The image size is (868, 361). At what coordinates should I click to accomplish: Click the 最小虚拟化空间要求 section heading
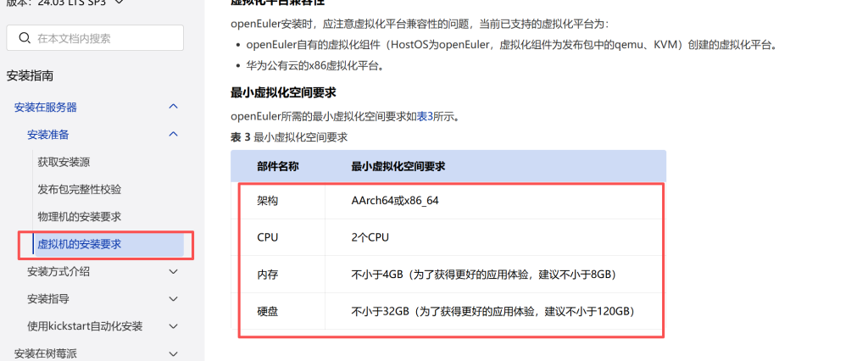pos(283,92)
